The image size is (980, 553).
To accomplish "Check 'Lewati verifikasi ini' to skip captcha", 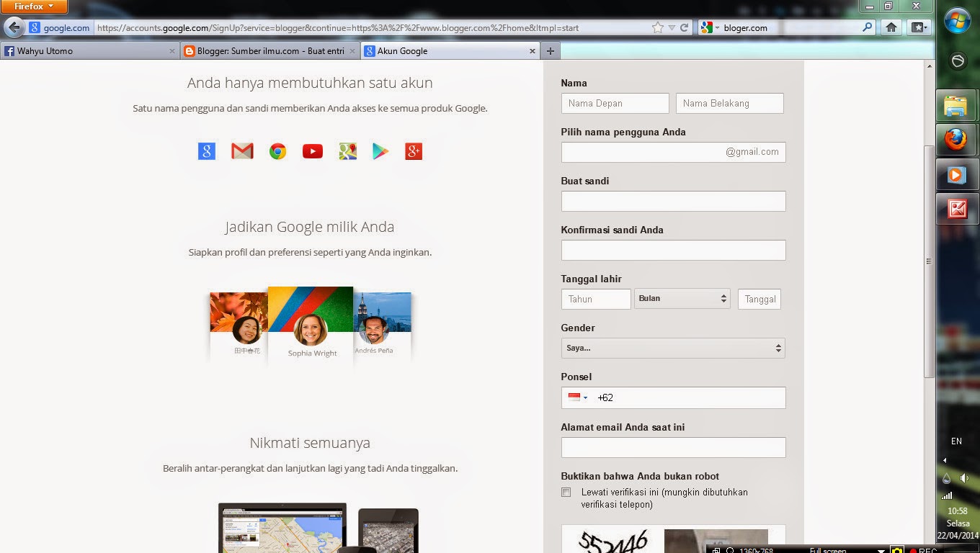I will [x=566, y=492].
